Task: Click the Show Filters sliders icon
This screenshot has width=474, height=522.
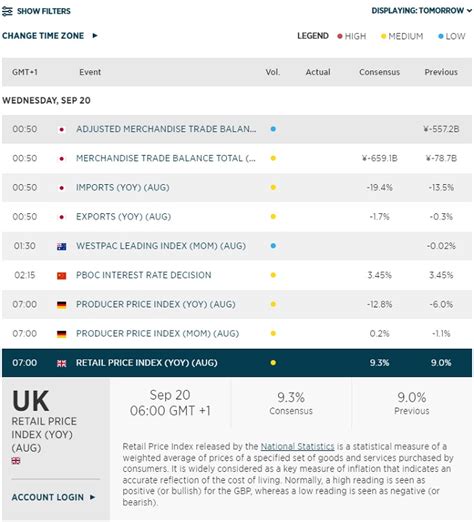Action: point(7,11)
